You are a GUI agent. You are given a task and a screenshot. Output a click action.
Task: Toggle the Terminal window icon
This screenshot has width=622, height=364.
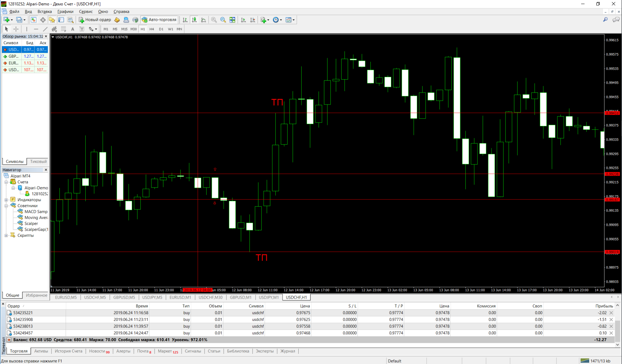point(61,20)
